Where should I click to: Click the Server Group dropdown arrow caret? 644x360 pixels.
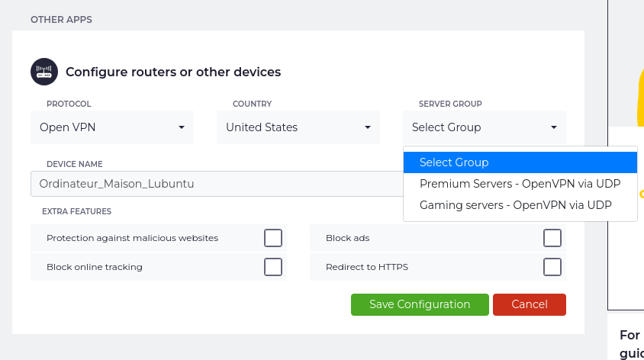pyautogui.click(x=554, y=127)
